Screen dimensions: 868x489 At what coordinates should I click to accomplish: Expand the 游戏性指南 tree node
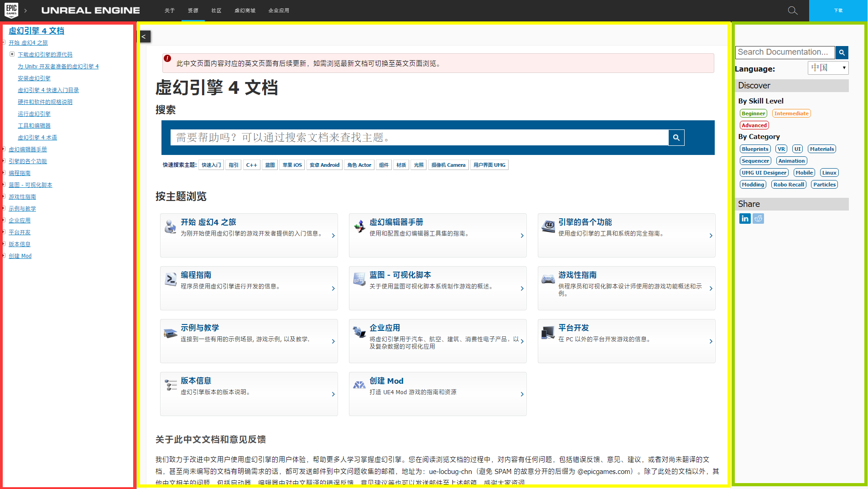coord(4,196)
